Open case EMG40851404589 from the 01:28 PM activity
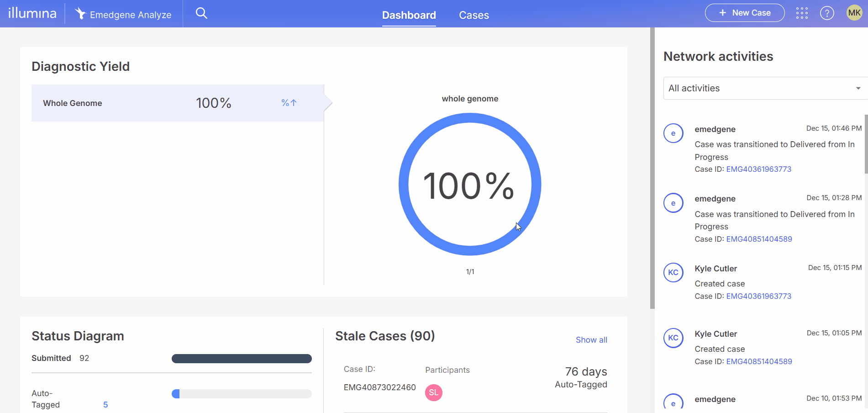868x413 pixels. point(759,239)
